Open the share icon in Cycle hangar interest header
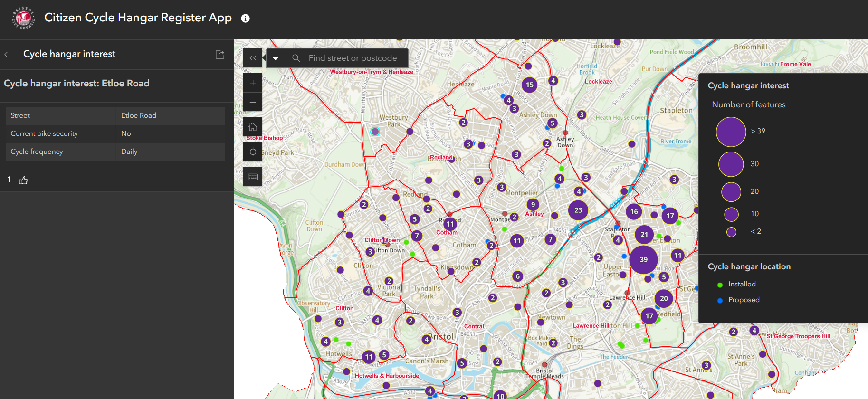Image resolution: width=868 pixels, height=399 pixels. tap(220, 55)
